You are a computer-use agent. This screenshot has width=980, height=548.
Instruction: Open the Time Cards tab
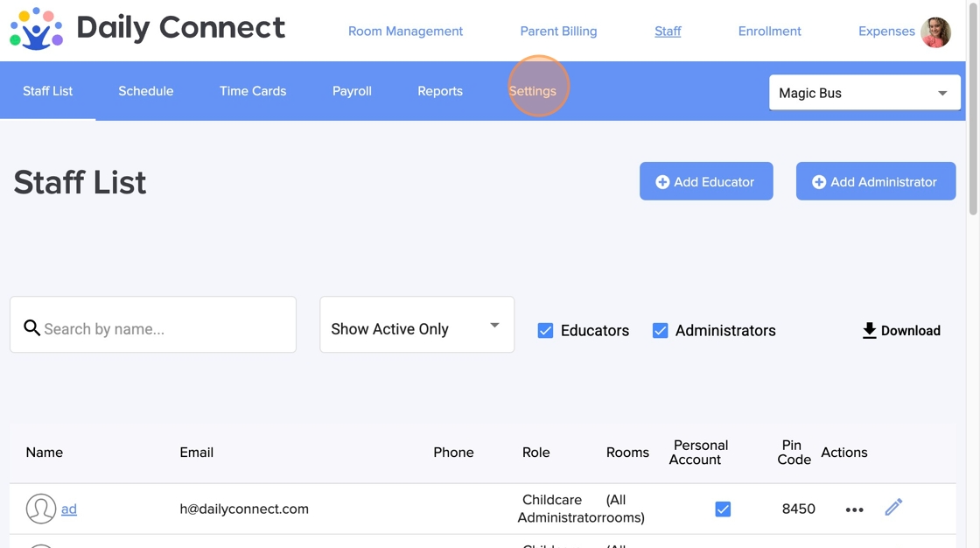coord(253,91)
